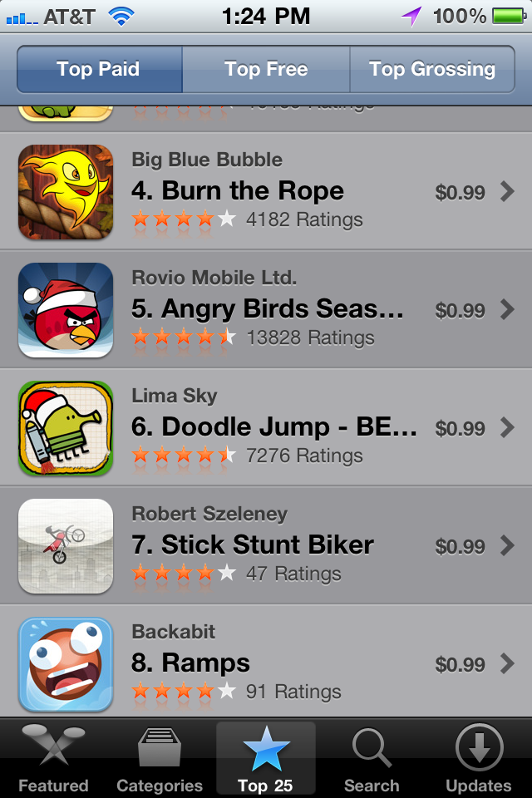Image resolution: width=532 pixels, height=798 pixels.
Task: Open Doodle Jump app icon
Action: (66, 428)
